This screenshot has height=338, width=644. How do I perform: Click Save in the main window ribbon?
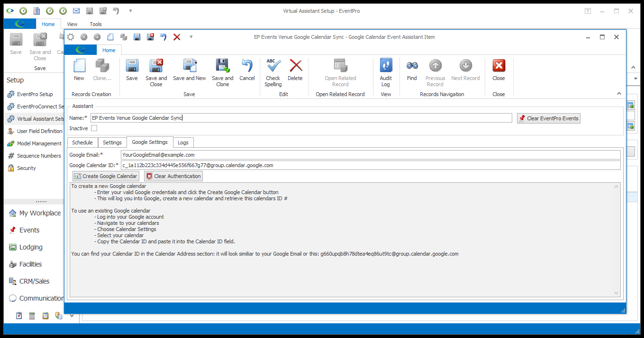click(x=16, y=44)
